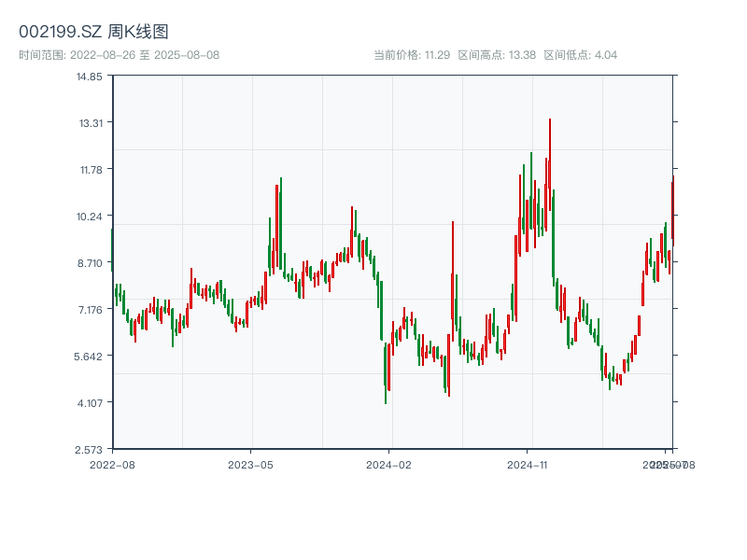Image resolution: width=747 pixels, height=560 pixels.
Task: Click y-axis label 5.642
Action: (x=88, y=357)
